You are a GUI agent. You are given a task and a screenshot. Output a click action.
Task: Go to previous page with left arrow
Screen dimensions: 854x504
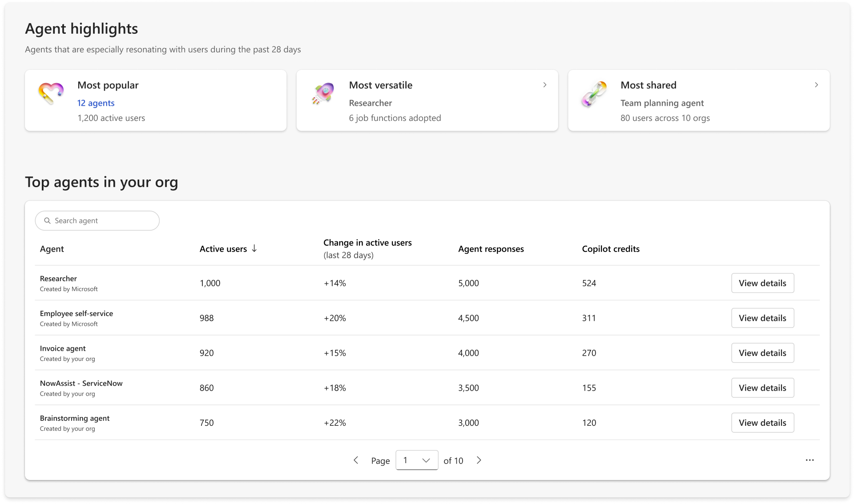tap(356, 460)
